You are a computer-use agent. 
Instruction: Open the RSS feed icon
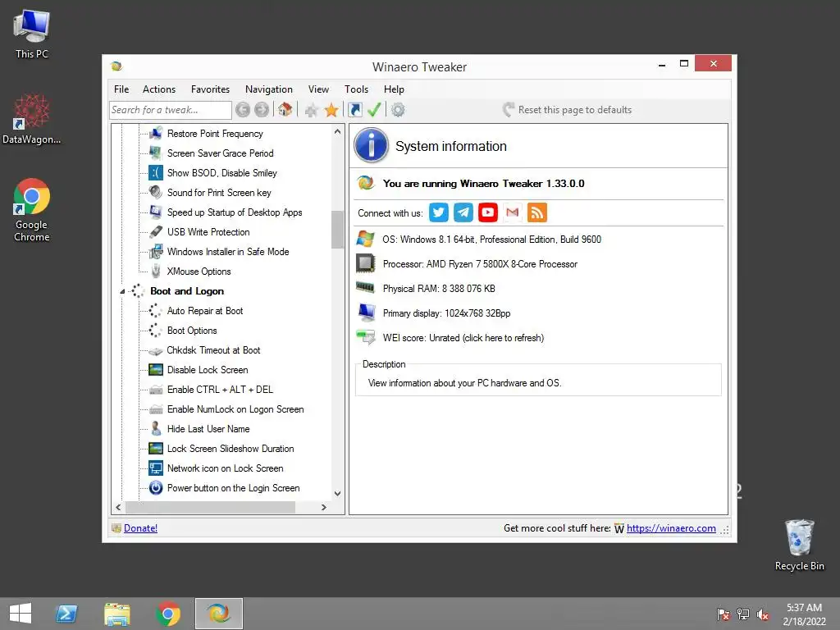tap(537, 212)
